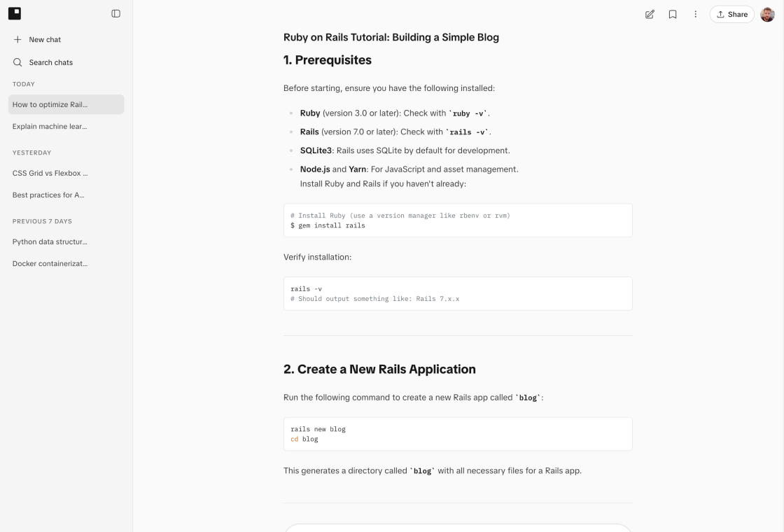Select the "CSS Grid vs Flexbox" chat

66,173
